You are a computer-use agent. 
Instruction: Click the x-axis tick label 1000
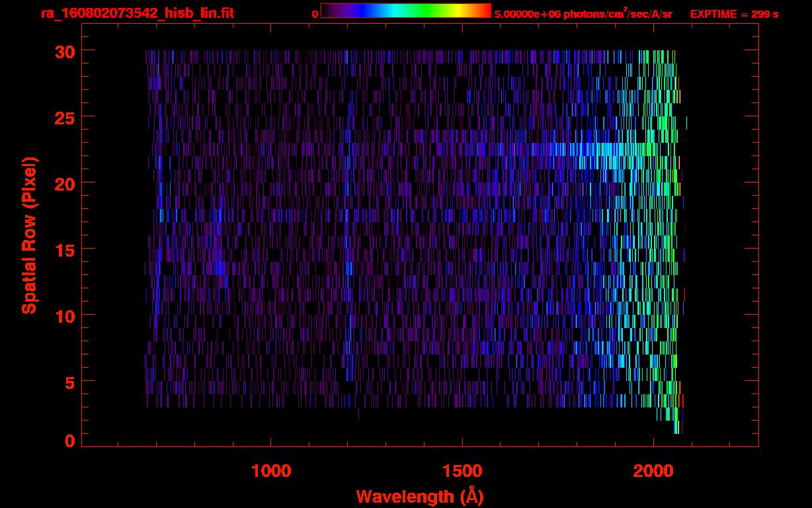coord(271,471)
